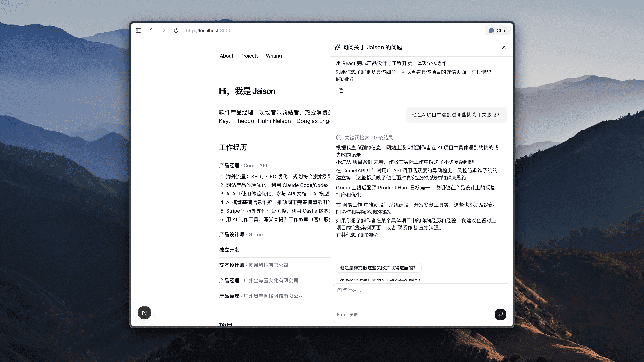Image resolution: width=644 pixels, height=362 pixels.
Task: Send message with the enter arrow button
Action: pos(500,315)
